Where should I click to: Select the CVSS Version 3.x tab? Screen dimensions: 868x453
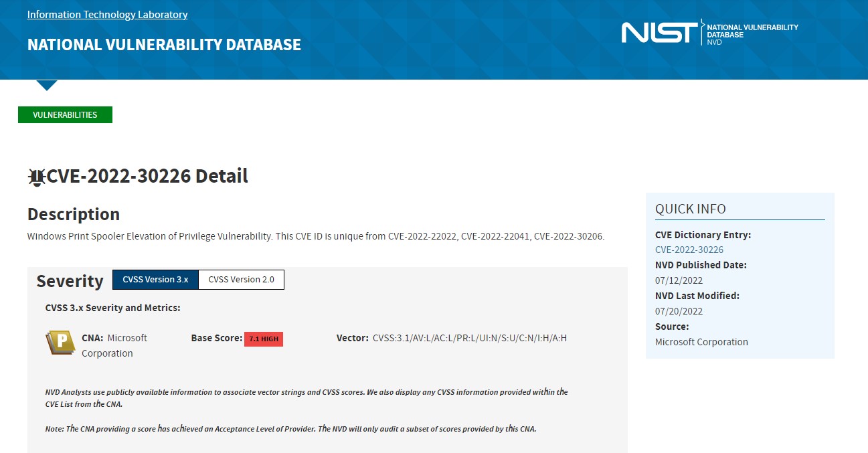click(x=155, y=280)
